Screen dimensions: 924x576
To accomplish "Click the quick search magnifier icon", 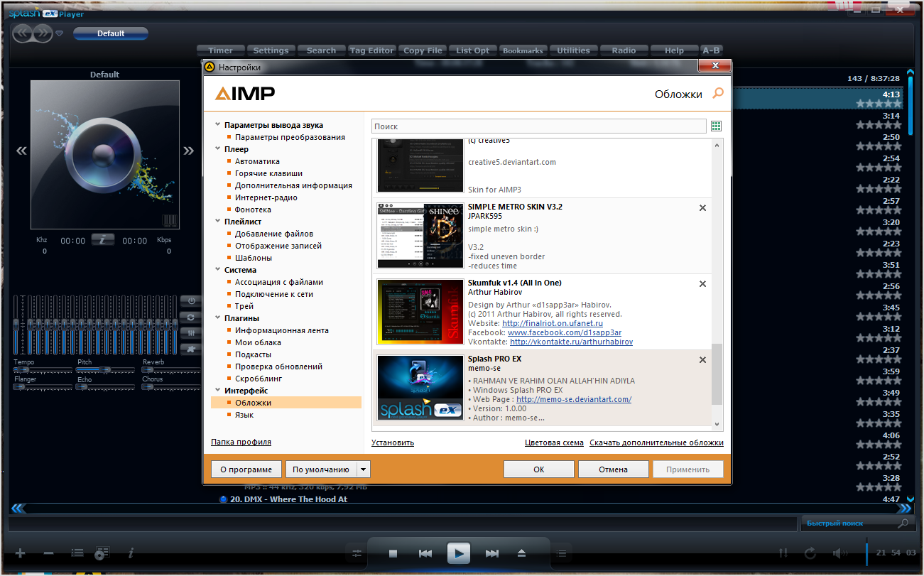I will (x=903, y=523).
